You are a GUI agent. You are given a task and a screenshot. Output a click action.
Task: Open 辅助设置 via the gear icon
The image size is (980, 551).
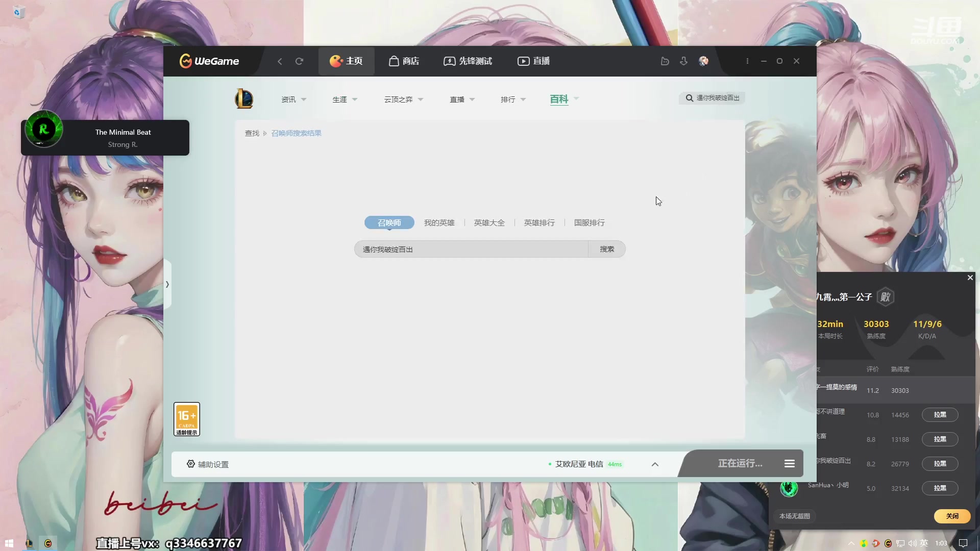click(190, 464)
